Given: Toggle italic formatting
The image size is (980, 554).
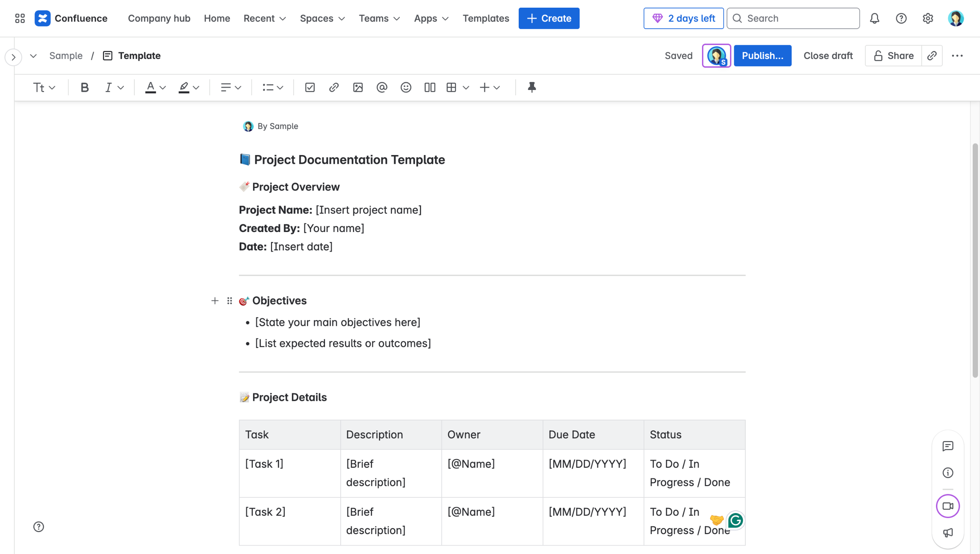Looking at the screenshot, I should [108, 88].
